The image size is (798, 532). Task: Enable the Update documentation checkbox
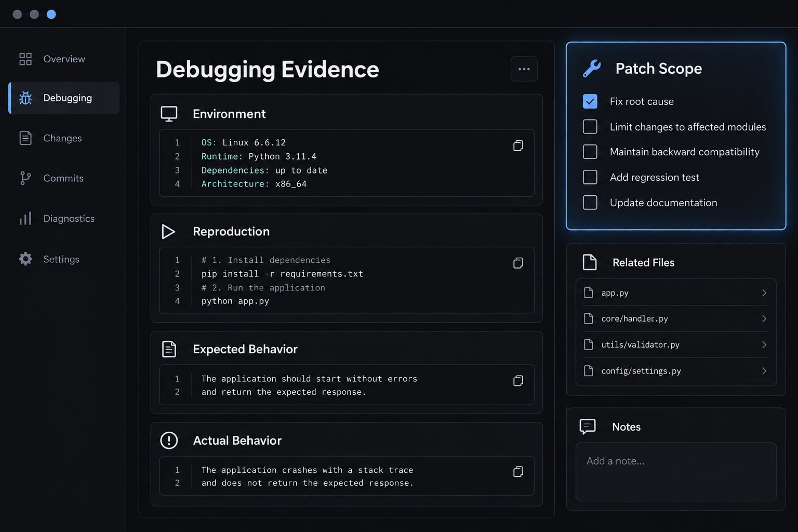[590, 203]
